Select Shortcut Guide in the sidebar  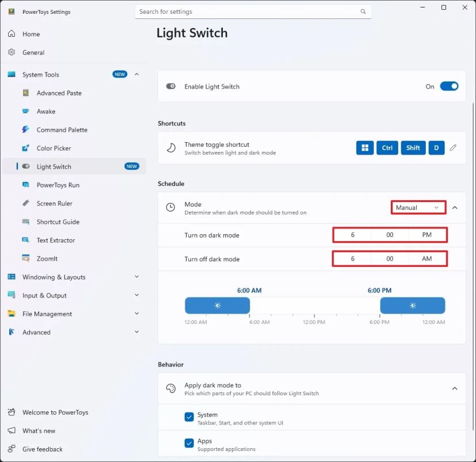pyautogui.click(x=58, y=222)
